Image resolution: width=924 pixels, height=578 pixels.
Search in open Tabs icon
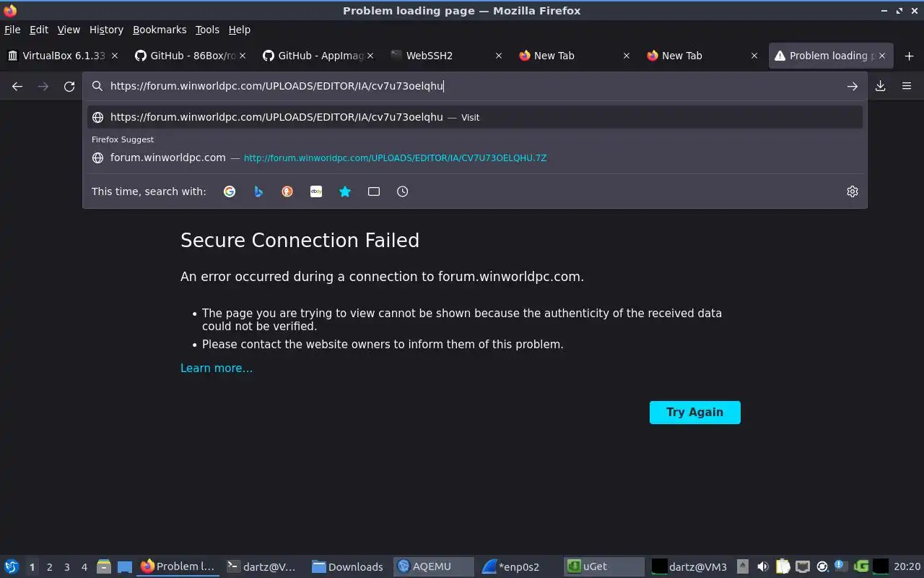coord(374,191)
